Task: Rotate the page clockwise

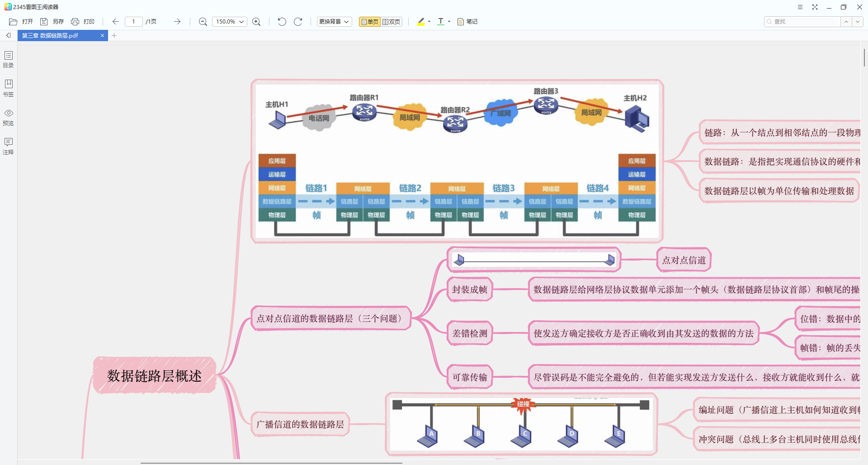Action: [x=298, y=22]
